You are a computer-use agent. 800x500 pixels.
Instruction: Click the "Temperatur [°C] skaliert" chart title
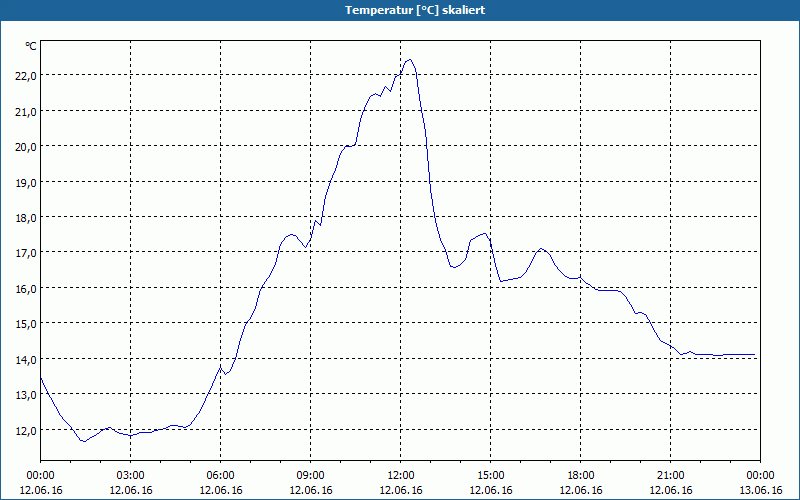(400, 10)
